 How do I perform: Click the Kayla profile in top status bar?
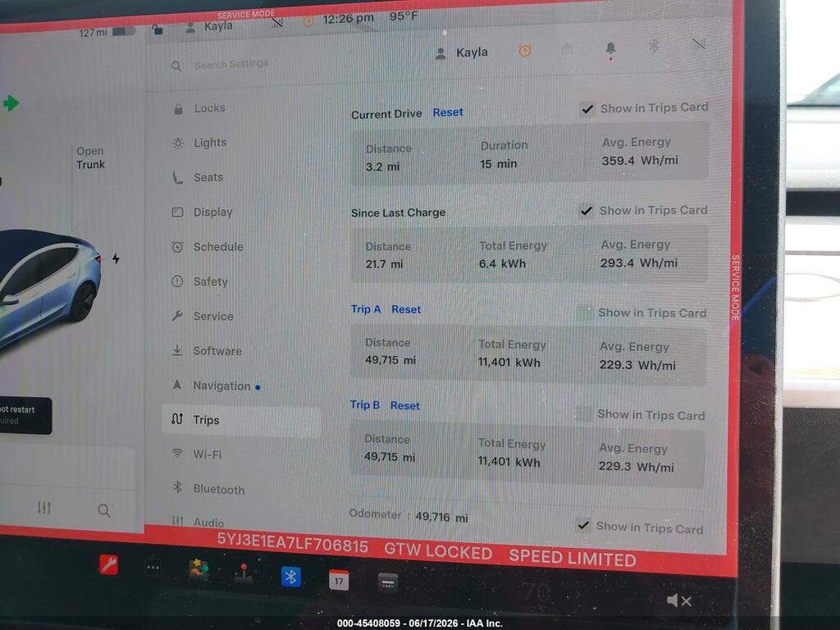point(209,26)
